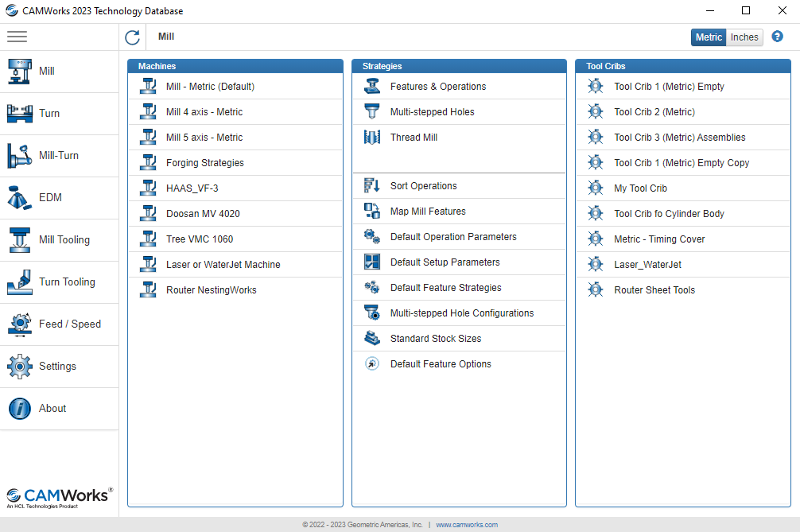The height and width of the screenshot is (532, 800).
Task: Click the Default Feature Options icon
Action: pyautogui.click(x=372, y=363)
